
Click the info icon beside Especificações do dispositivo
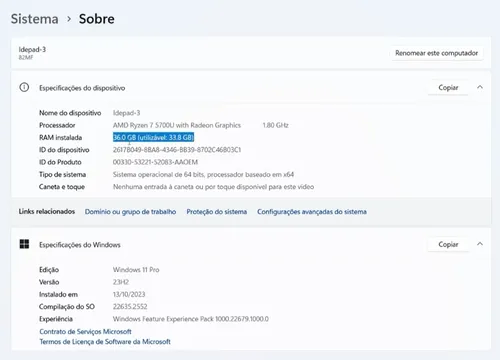tap(24, 87)
